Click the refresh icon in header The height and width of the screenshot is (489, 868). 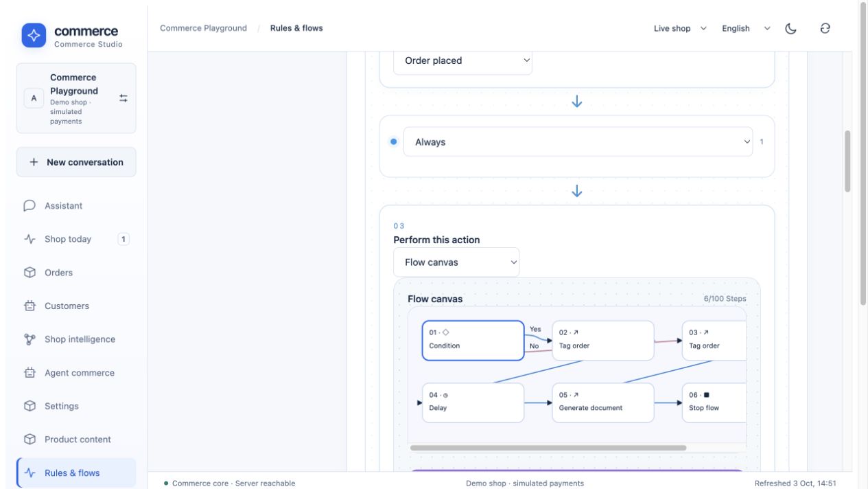[x=825, y=28]
